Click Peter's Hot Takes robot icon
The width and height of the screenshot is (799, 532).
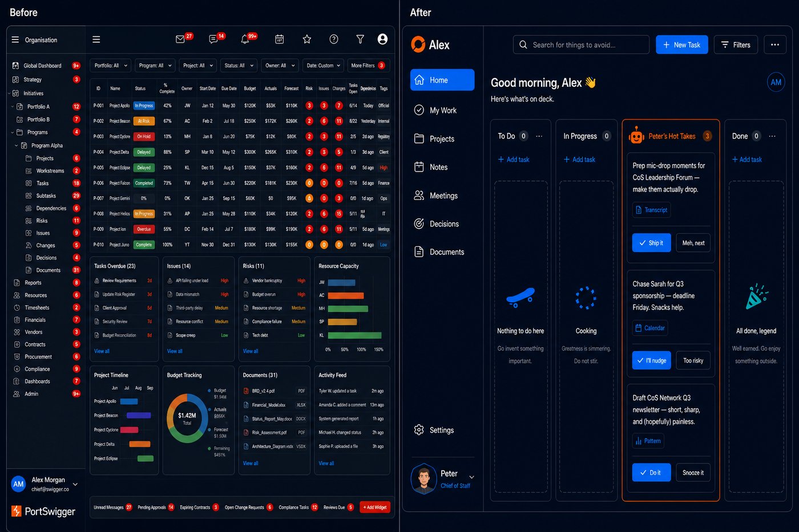pos(636,136)
